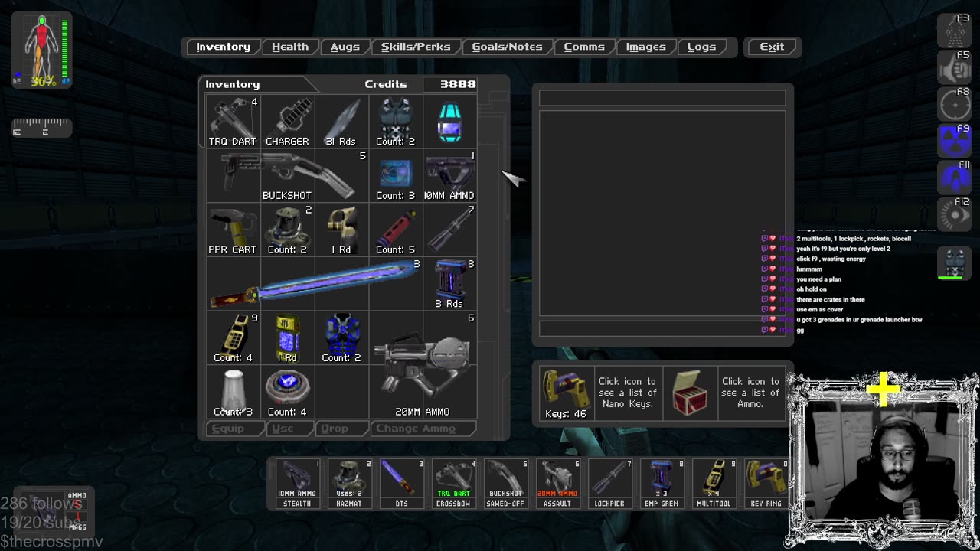980x551 pixels.
Task: Select belt slot 3 DTS sword
Action: [401, 484]
